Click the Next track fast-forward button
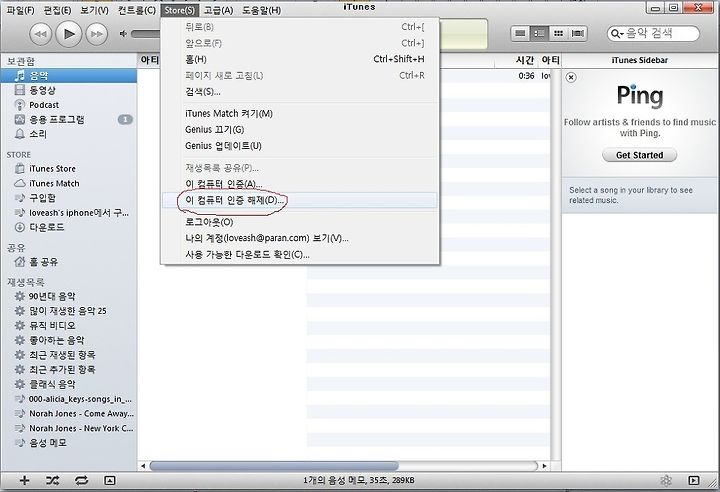Screen dimensions: 720x492 (x=96, y=34)
